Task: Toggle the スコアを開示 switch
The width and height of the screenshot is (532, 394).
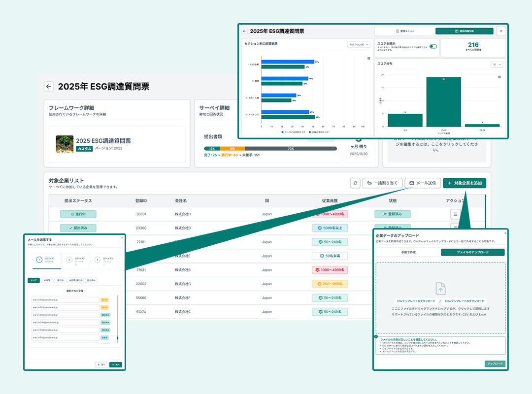Action: [433, 46]
